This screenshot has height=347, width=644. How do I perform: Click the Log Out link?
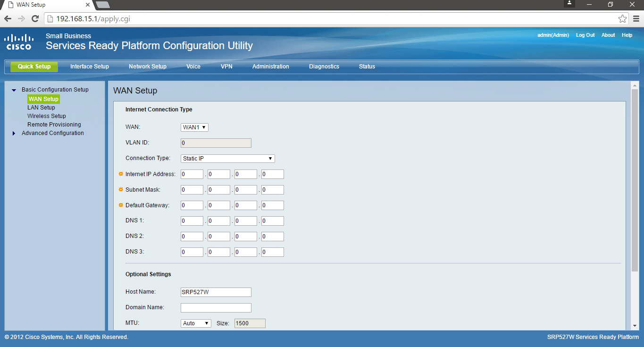[585, 35]
